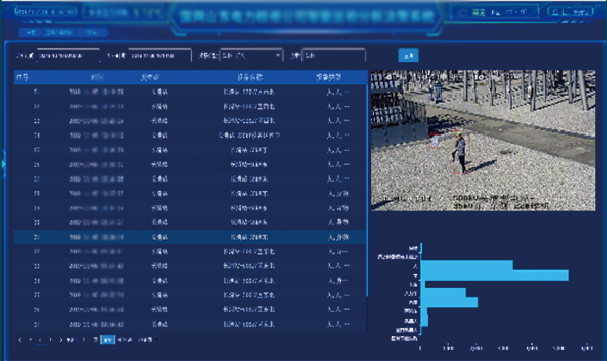Open the type dropdown in the filter bar
The width and height of the screenshot is (607, 361).
251,55
